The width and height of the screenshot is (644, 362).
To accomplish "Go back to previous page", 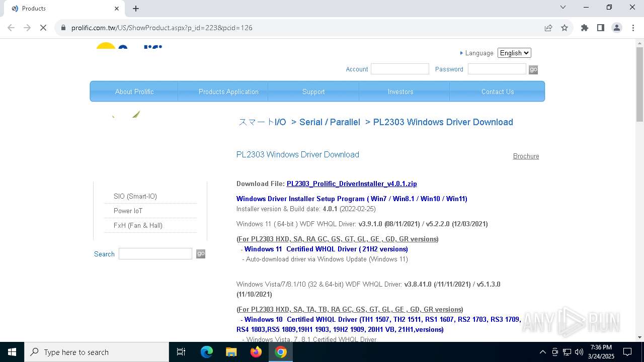I will [x=11, y=28].
